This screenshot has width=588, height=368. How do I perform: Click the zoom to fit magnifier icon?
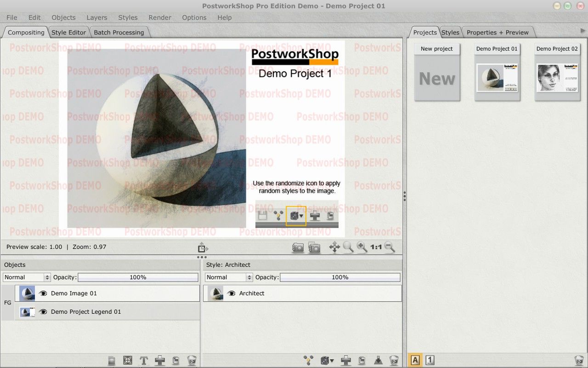(348, 247)
